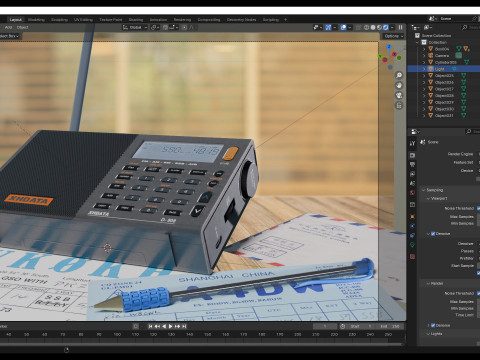Jump to the animation start frame
Viewport: 480px width, 360px height.
[150, 326]
